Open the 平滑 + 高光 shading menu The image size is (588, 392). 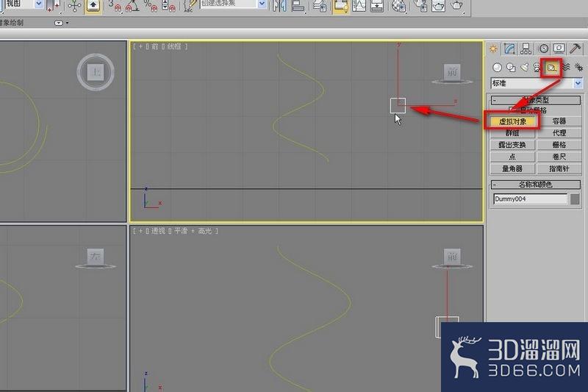(193, 231)
